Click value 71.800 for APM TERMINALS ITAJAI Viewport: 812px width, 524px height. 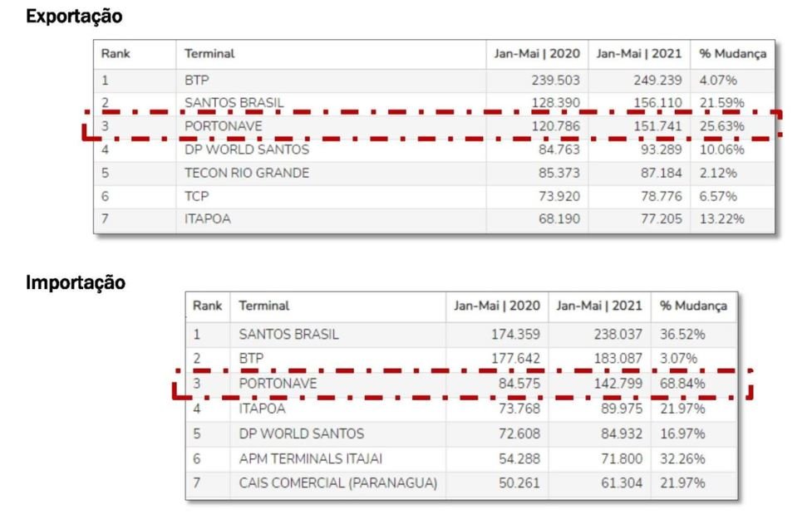click(x=622, y=459)
